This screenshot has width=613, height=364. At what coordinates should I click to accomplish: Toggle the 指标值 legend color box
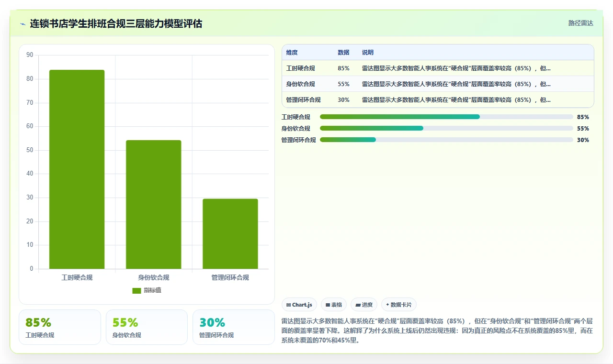[x=136, y=291]
